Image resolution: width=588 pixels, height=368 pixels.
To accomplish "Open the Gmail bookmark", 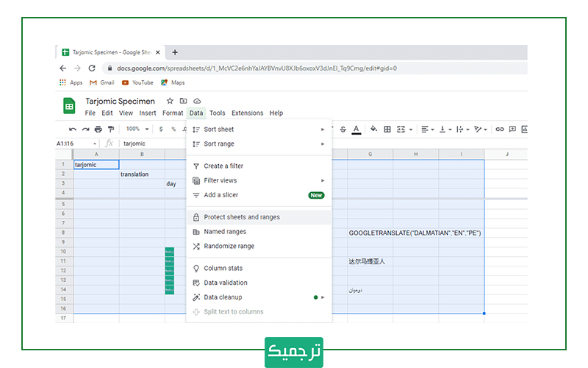I will (x=101, y=82).
